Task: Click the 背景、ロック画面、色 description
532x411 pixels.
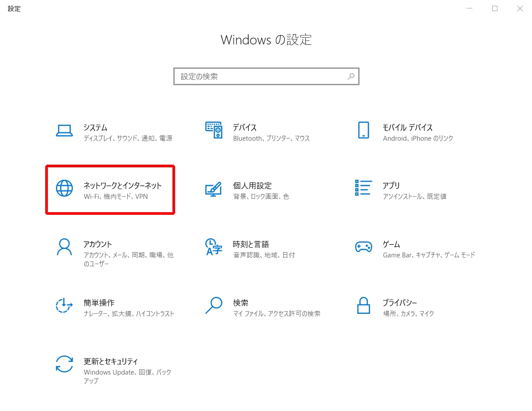Action: tap(261, 196)
